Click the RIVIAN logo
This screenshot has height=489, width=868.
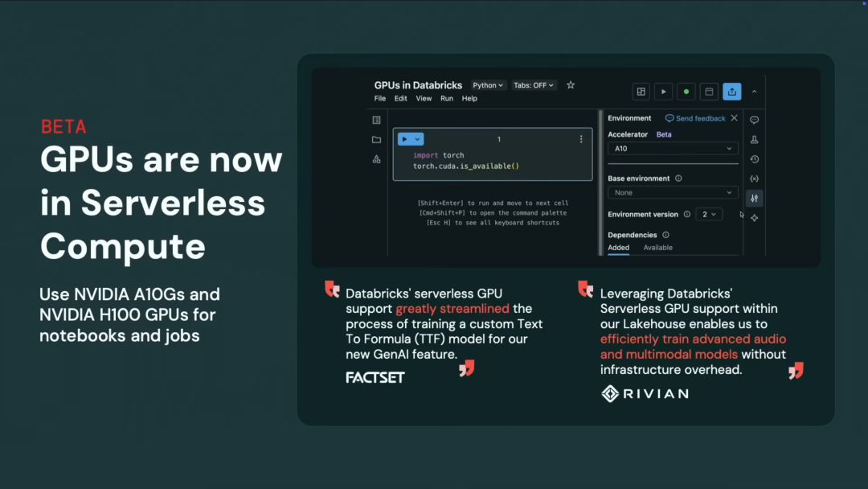point(645,394)
